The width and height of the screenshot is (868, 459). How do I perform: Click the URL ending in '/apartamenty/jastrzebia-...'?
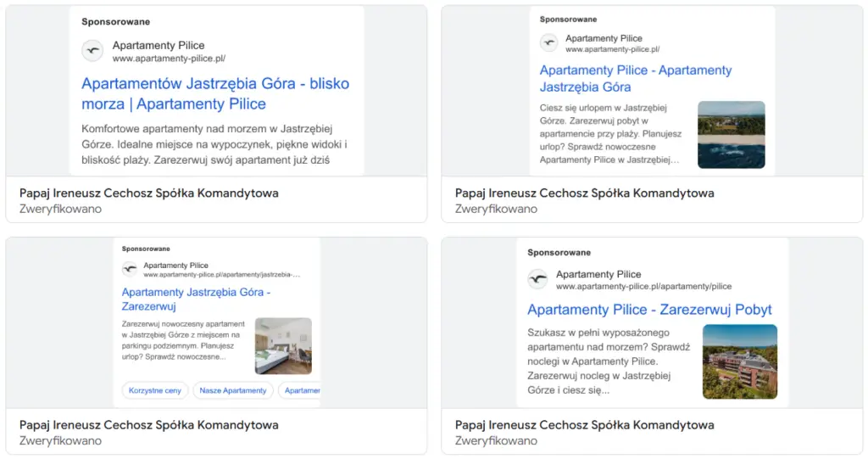pyautogui.click(x=221, y=275)
